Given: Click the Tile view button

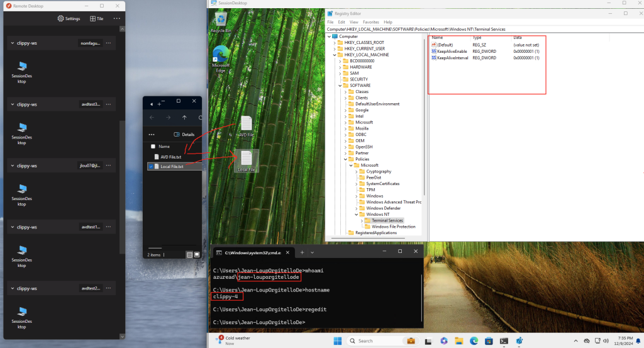Looking at the screenshot, I should pos(96,18).
